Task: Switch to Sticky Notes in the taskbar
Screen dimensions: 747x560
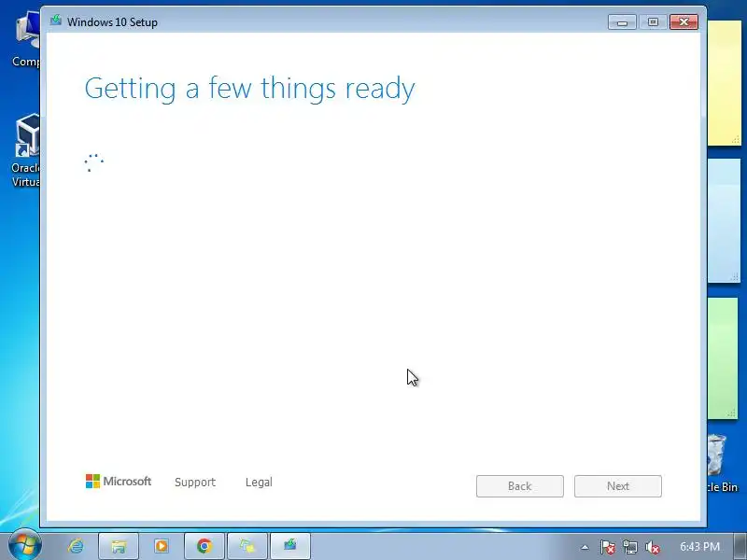Action: click(247, 546)
